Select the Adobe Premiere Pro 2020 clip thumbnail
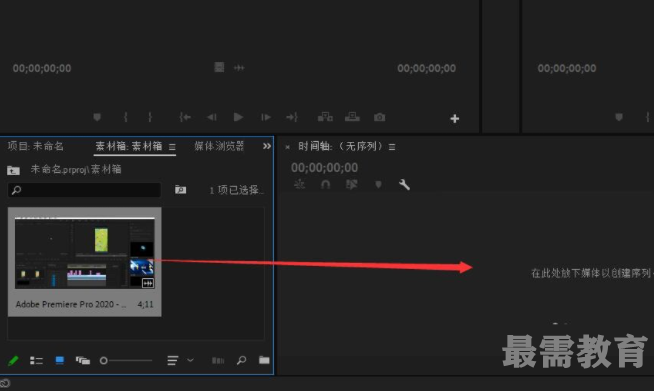Screen dimensions: 654x391 tap(85, 253)
